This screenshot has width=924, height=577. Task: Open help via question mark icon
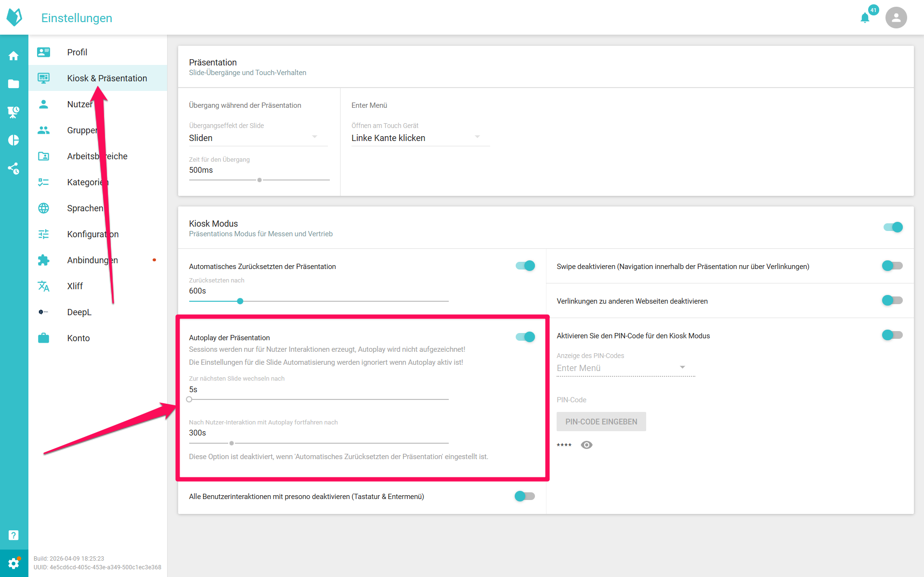click(13, 535)
